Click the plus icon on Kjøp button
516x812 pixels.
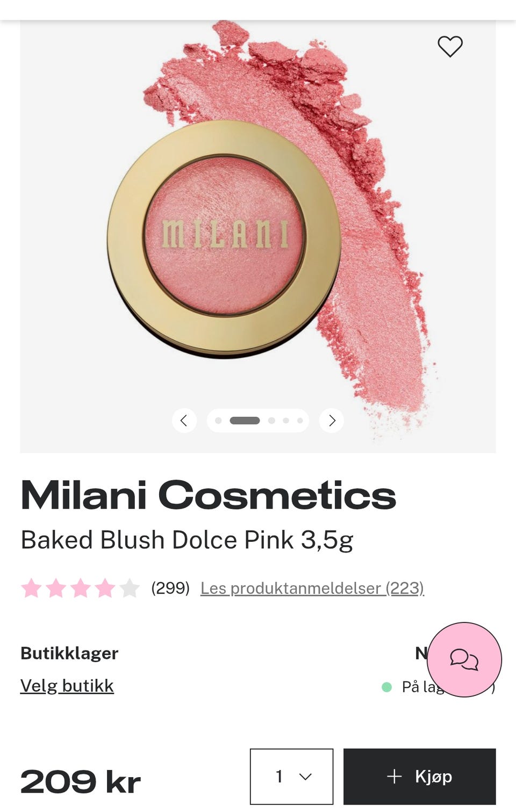[x=395, y=776]
